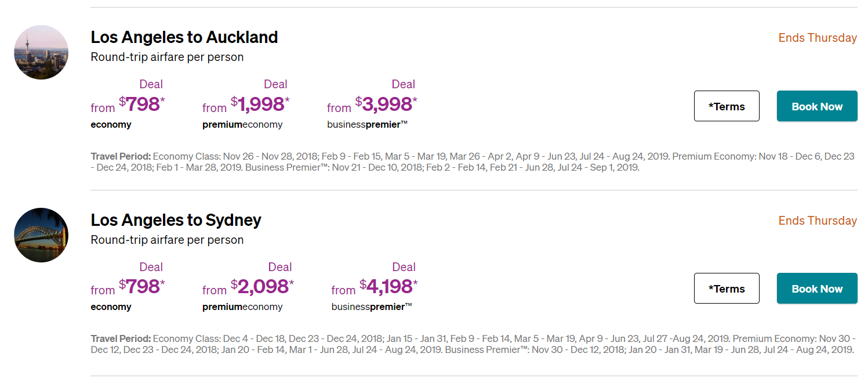This screenshot has width=868, height=382.
Task: Book Now for Los Angeles to Auckland
Action: point(817,106)
